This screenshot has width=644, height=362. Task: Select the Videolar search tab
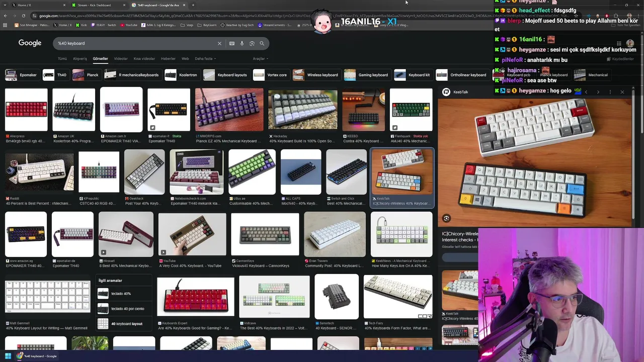121,59
